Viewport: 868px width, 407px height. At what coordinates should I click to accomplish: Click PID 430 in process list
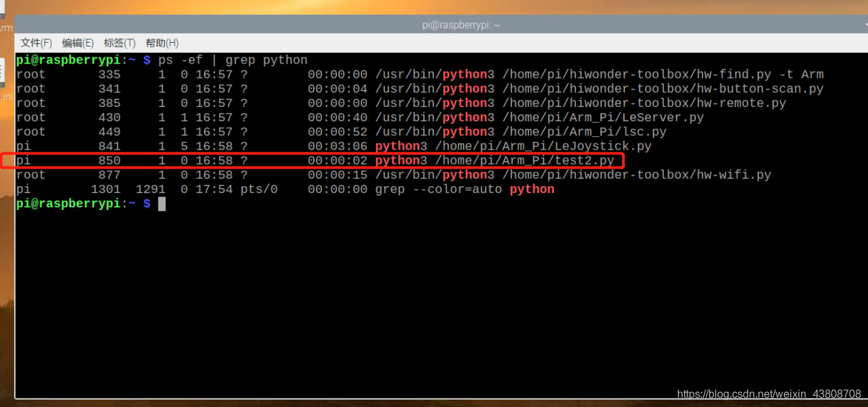[x=109, y=117]
